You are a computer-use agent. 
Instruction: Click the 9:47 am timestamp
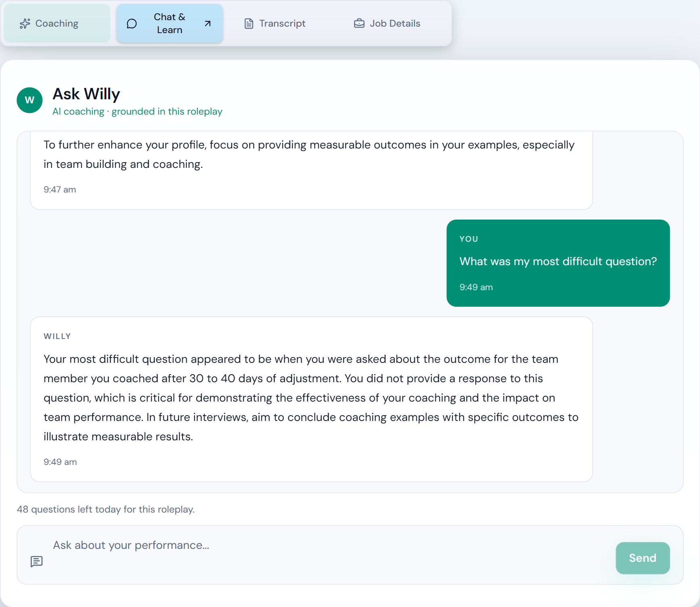[60, 190]
